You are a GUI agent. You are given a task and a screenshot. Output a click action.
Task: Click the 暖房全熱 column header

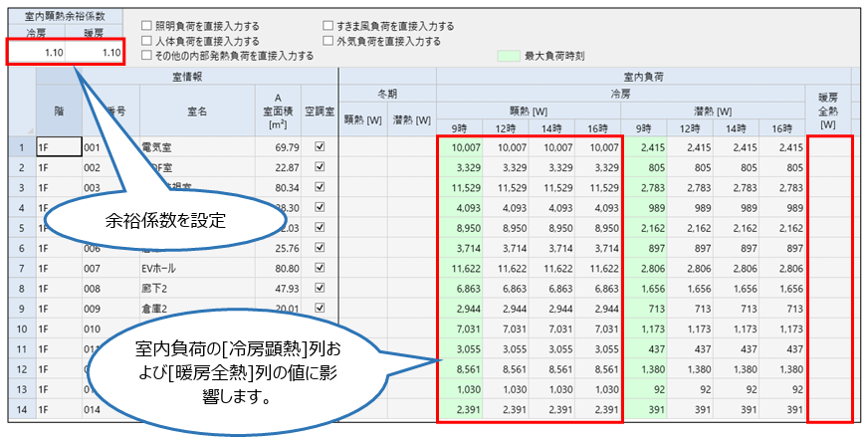(827, 112)
